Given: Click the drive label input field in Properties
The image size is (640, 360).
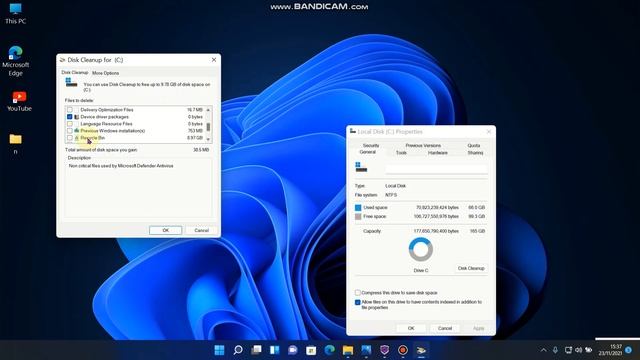Looking at the screenshot, I should pos(436,168).
